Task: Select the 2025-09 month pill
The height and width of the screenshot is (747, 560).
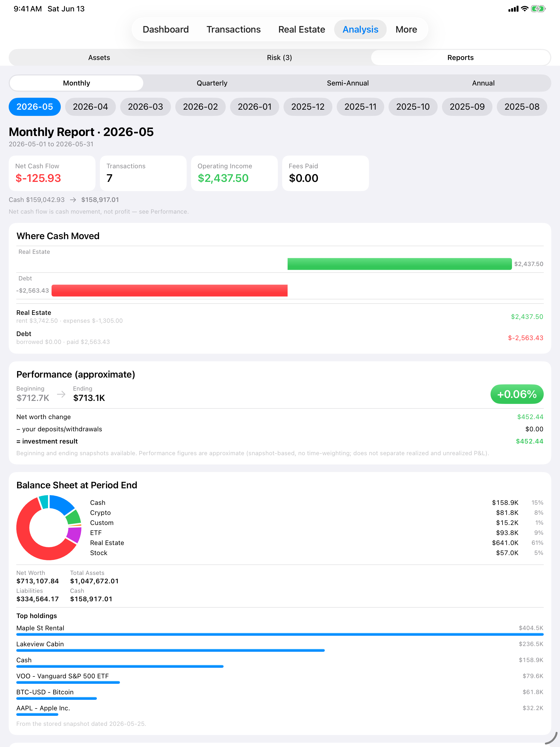Action: pyautogui.click(x=467, y=107)
